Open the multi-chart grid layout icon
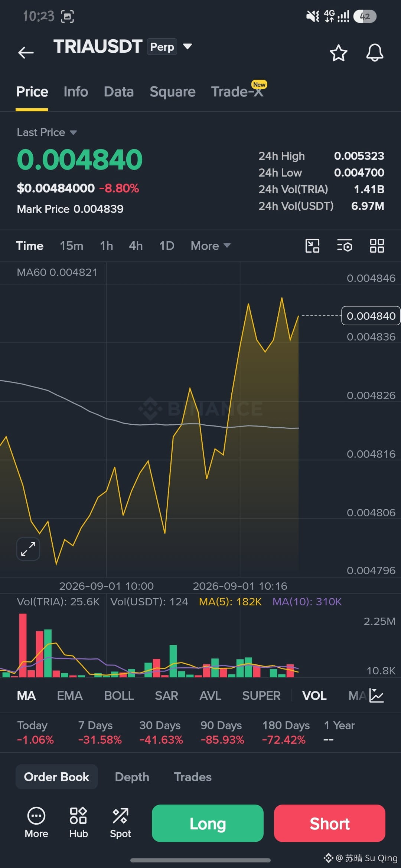401x868 pixels. 377,246
